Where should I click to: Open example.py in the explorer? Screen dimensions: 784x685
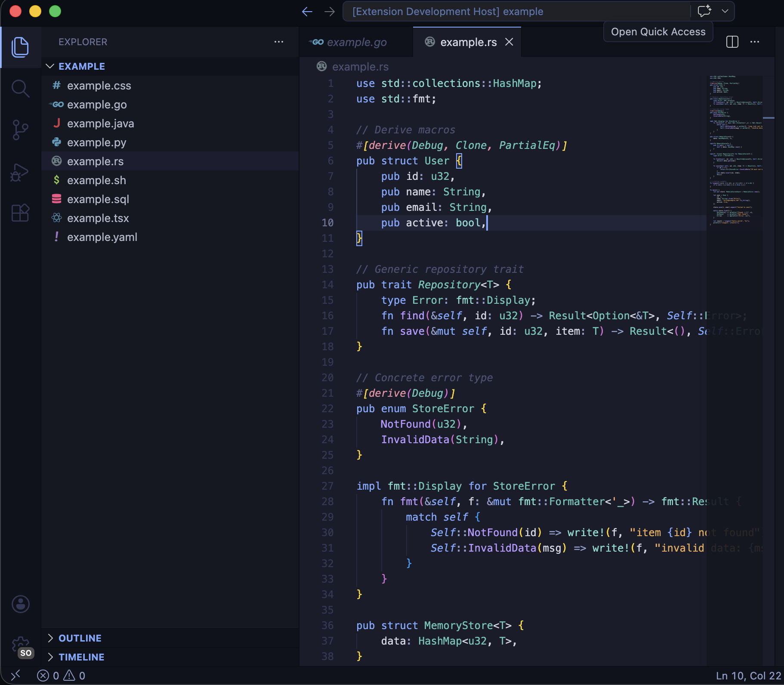point(170,142)
